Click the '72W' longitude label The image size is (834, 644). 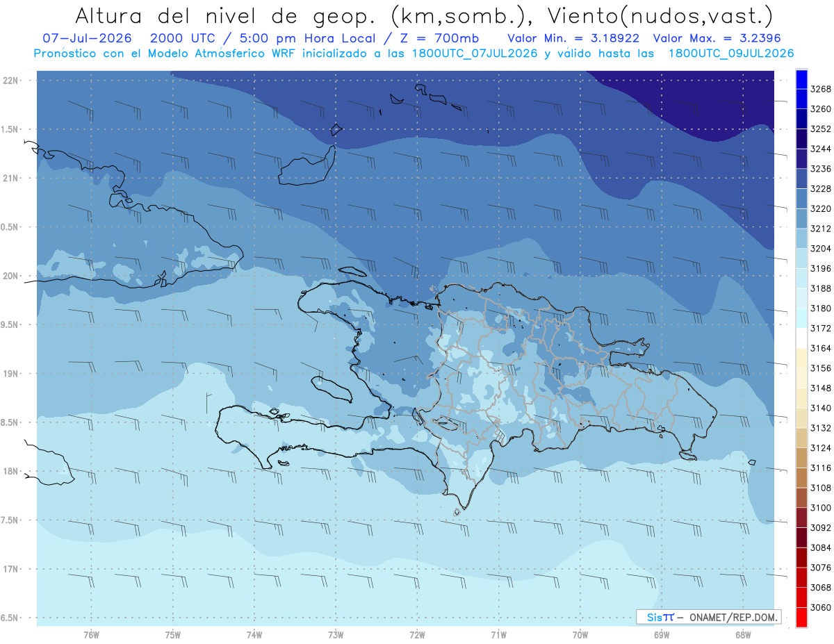tap(417, 635)
